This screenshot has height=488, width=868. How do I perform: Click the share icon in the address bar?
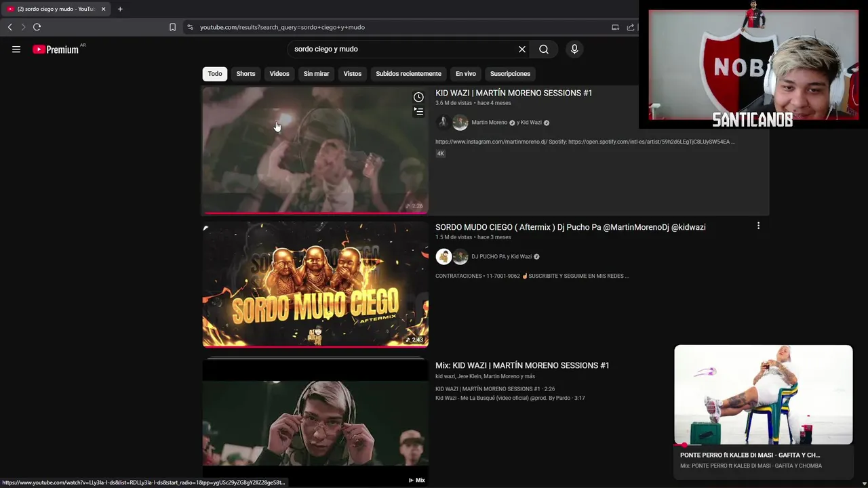[631, 27]
